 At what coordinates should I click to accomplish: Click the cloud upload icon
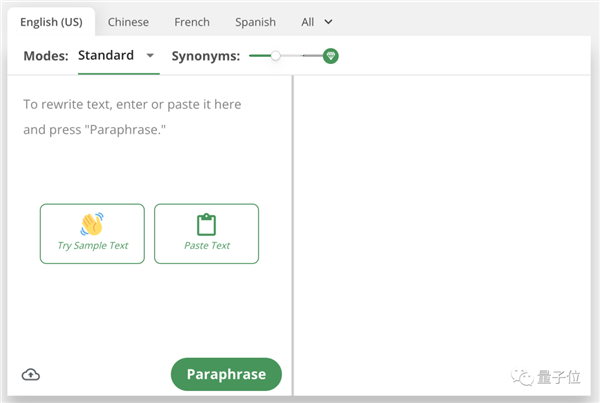click(31, 375)
